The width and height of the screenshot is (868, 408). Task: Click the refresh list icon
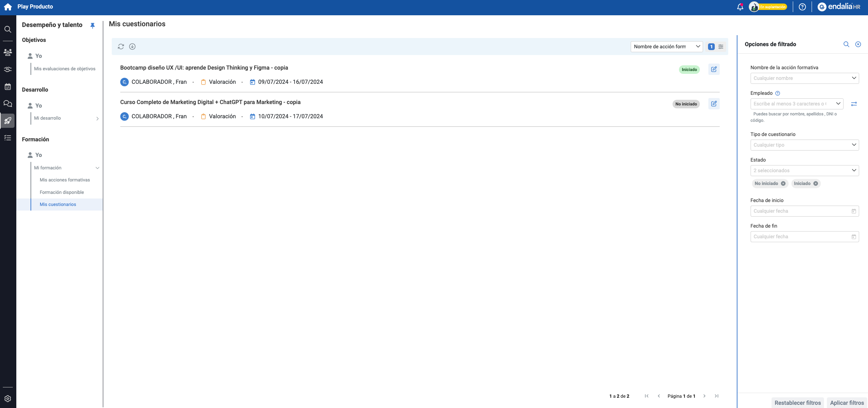(x=121, y=47)
